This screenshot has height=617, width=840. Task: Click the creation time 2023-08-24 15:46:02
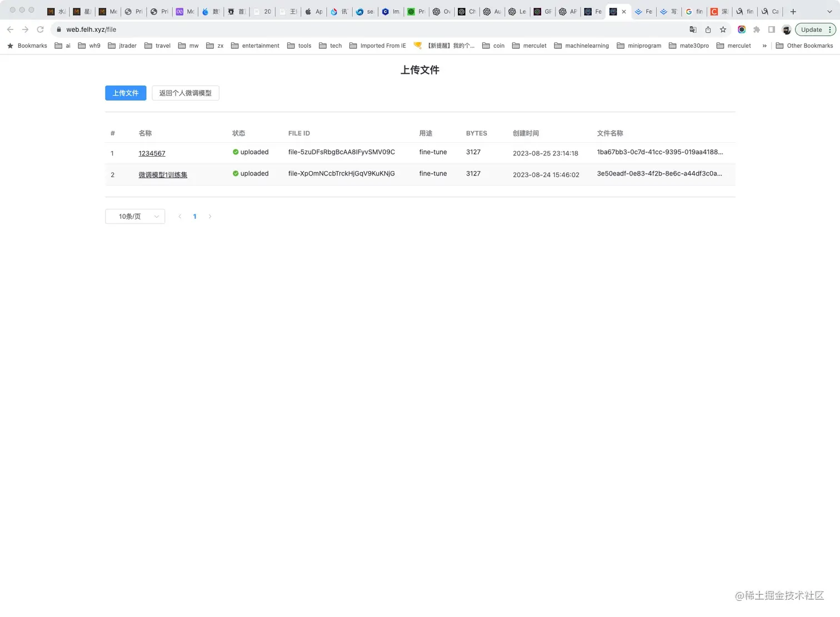click(x=546, y=175)
